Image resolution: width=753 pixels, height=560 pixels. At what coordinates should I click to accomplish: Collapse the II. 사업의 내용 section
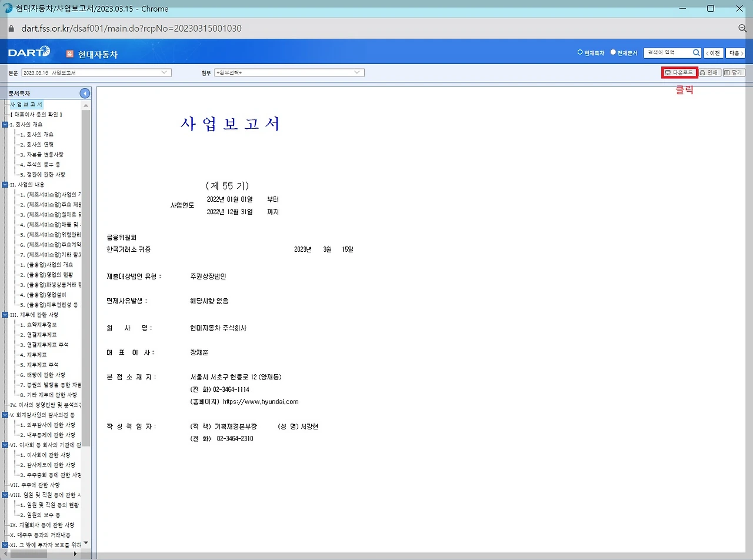pos(5,185)
